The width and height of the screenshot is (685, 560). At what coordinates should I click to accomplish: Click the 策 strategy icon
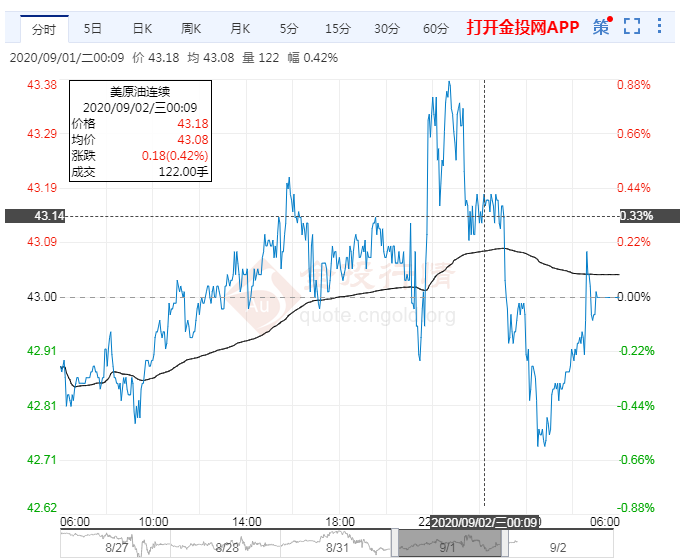pyautogui.click(x=601, y=27)
